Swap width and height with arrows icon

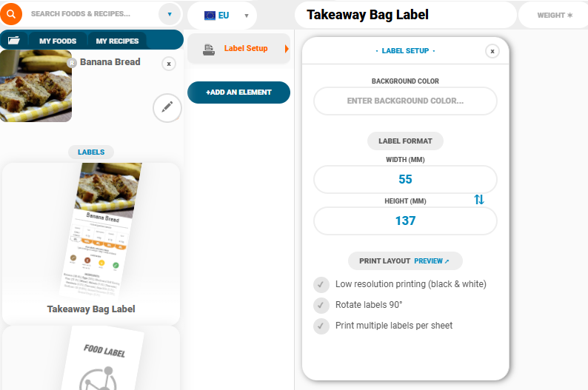pyautogui.click(x=479, y=200)
